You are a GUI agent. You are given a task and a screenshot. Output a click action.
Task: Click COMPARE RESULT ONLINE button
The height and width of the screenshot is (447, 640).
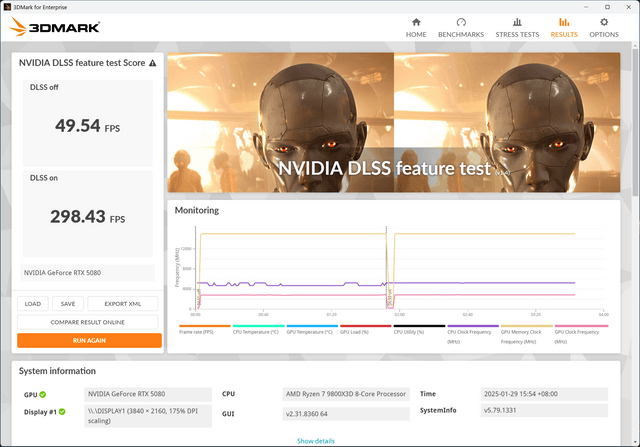[87, 322]
